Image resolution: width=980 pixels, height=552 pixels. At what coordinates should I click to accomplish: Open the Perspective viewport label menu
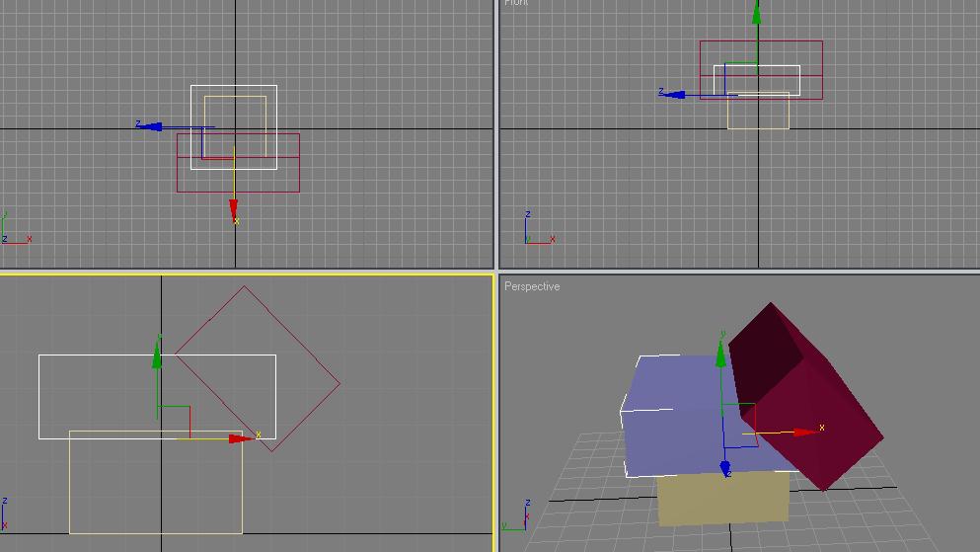[532, 286]
